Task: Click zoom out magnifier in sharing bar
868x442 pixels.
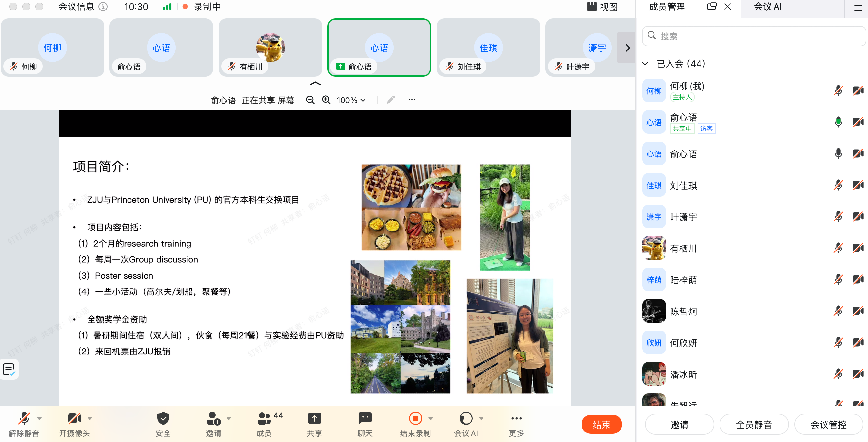Action: click(x=310, y=100)
